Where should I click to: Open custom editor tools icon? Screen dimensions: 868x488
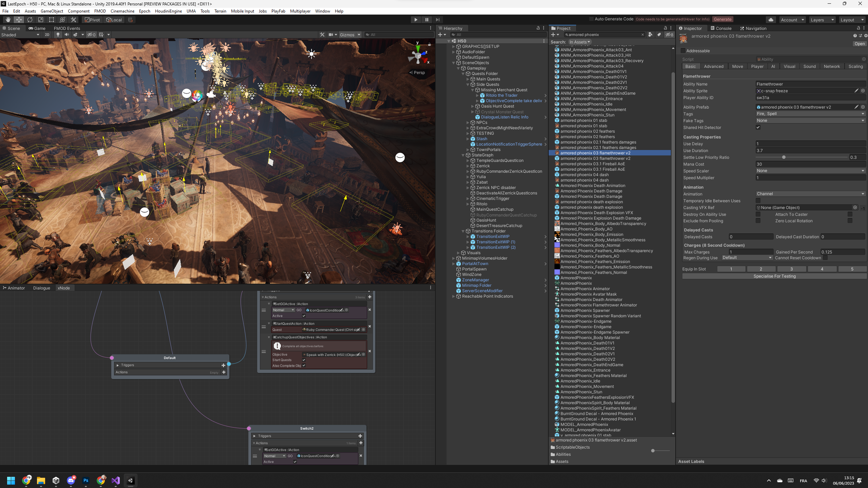73,20
